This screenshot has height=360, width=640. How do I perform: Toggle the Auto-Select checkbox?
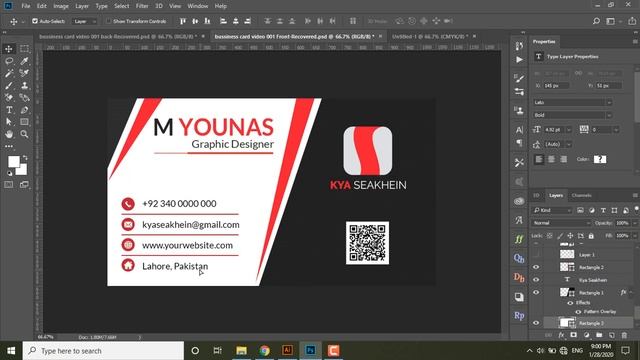[x=35, y=21]
